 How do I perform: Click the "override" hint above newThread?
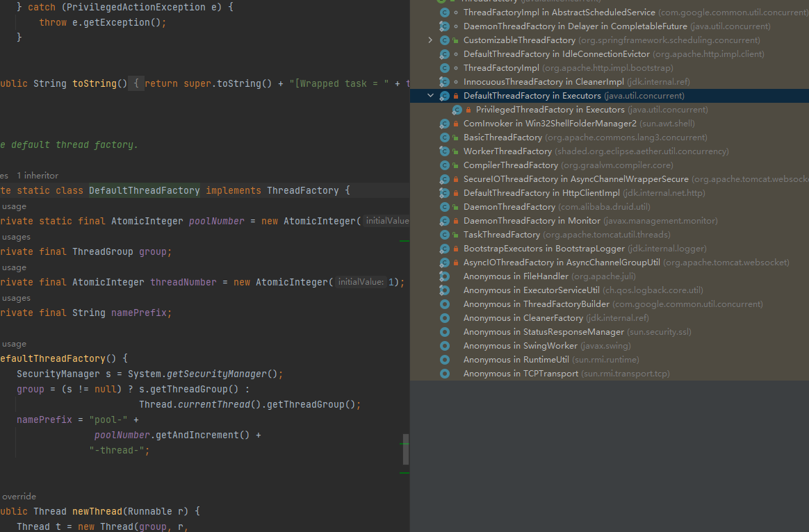(x=19, y=497)
